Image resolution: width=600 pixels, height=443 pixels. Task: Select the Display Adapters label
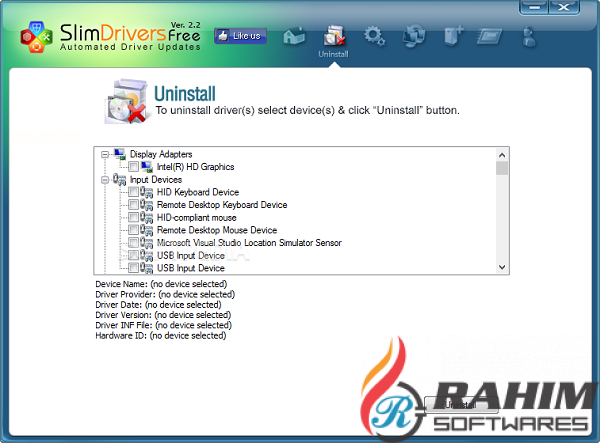pyautogui.click(x=161, y=154)
